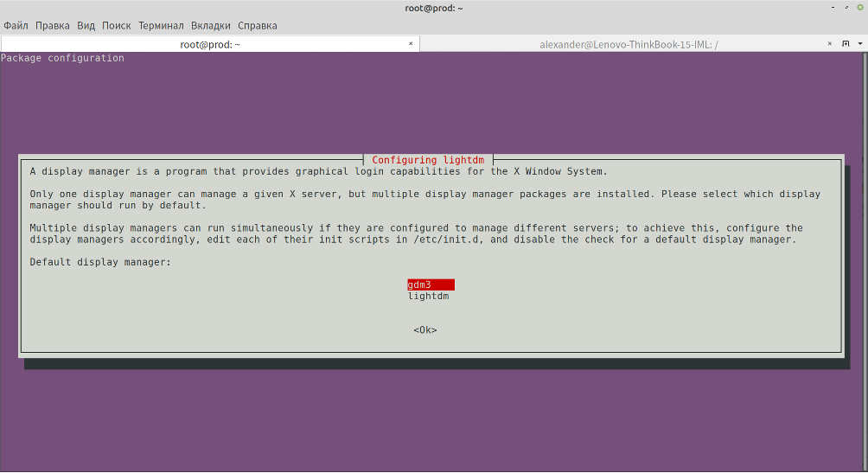Open the tab list dropdown arrow
The height and width of the screenshot is (473, 868).
tap(860, 44)
